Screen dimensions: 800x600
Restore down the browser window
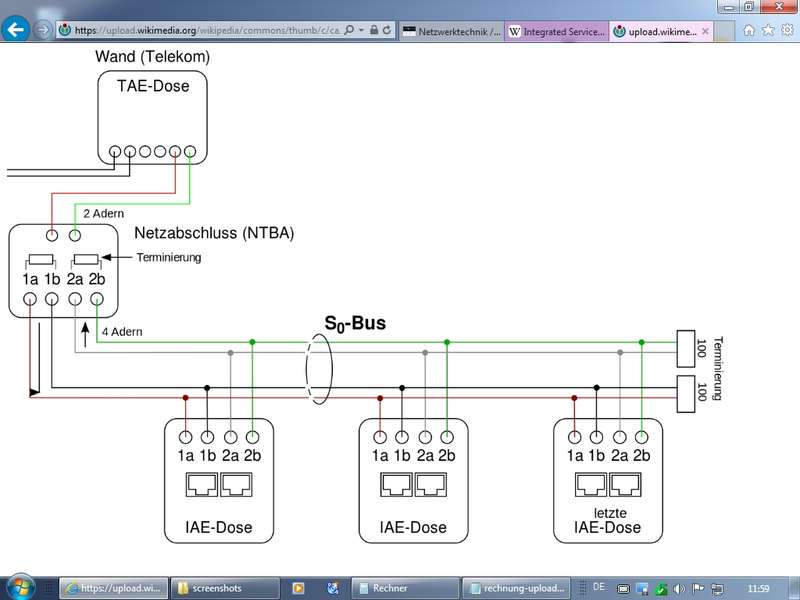pos(749,7)
